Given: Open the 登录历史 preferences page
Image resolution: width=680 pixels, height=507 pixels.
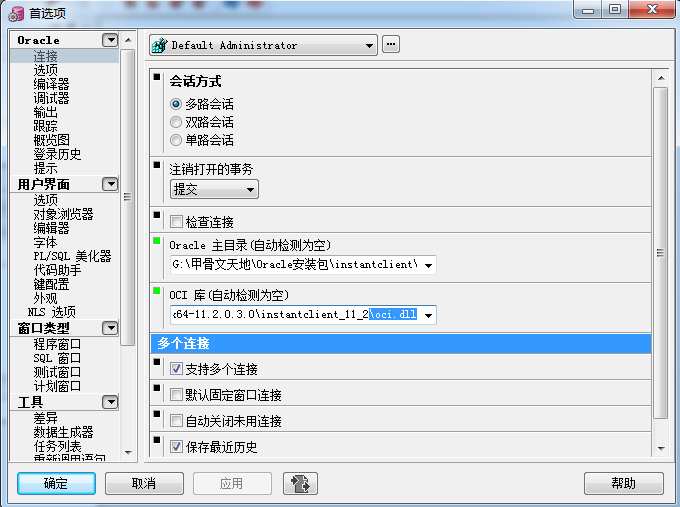Looking at the screenshot, I should click(57, 154).
